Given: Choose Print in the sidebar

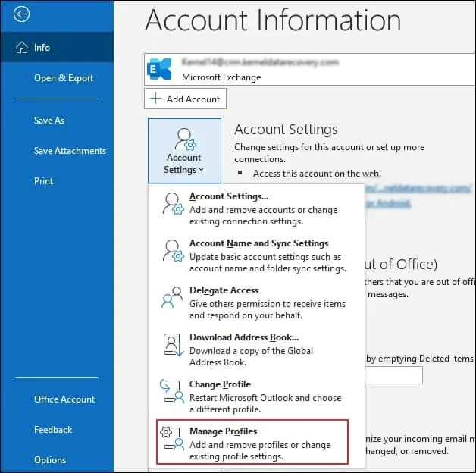Looking at the screenshot, I should [x=57, y=181].
